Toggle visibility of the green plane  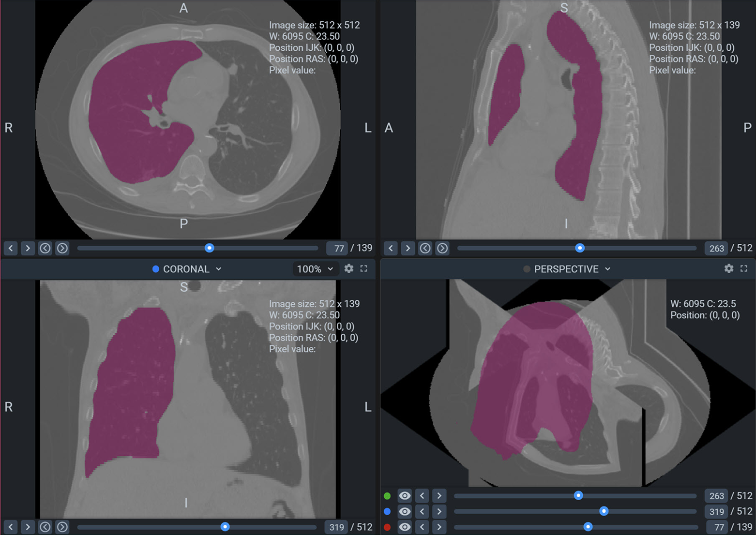(x=405, y=496)
